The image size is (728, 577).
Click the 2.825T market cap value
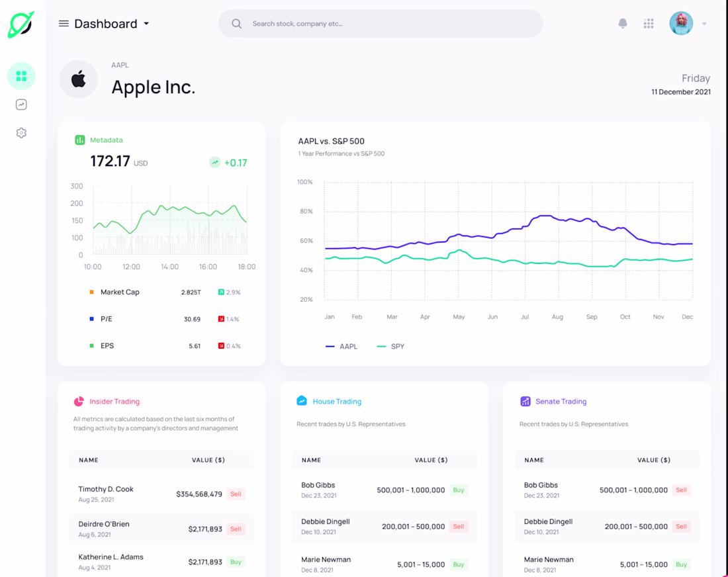coord(191,292)
